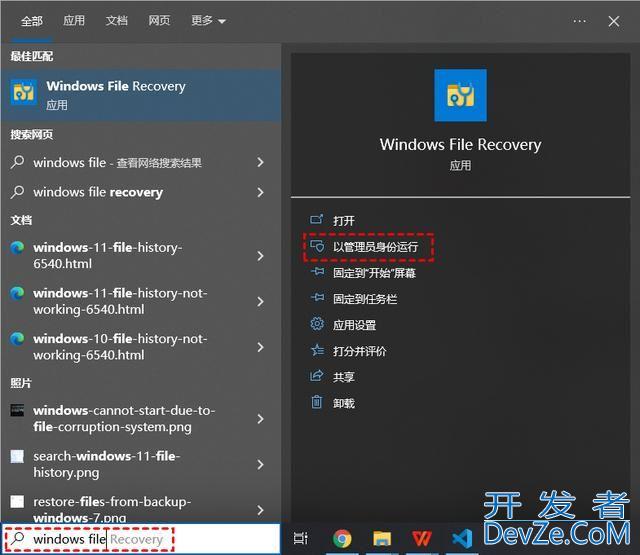The width and height of the screenshot is (640, 555).
Task: Open Visual Studio Code from the taskbar
Action: pyautogui.click(x=462, y=539)
